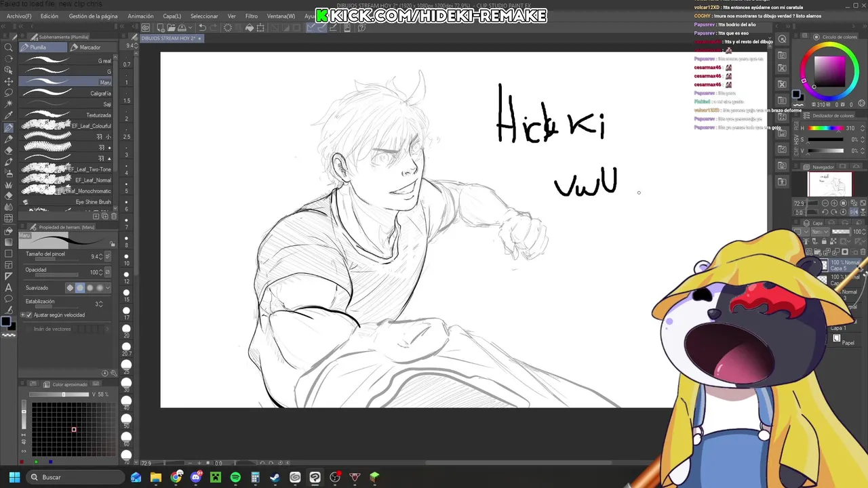This screenshot has height=488, width=868.
Task: Select the G real brush
Action: (66, 60)
